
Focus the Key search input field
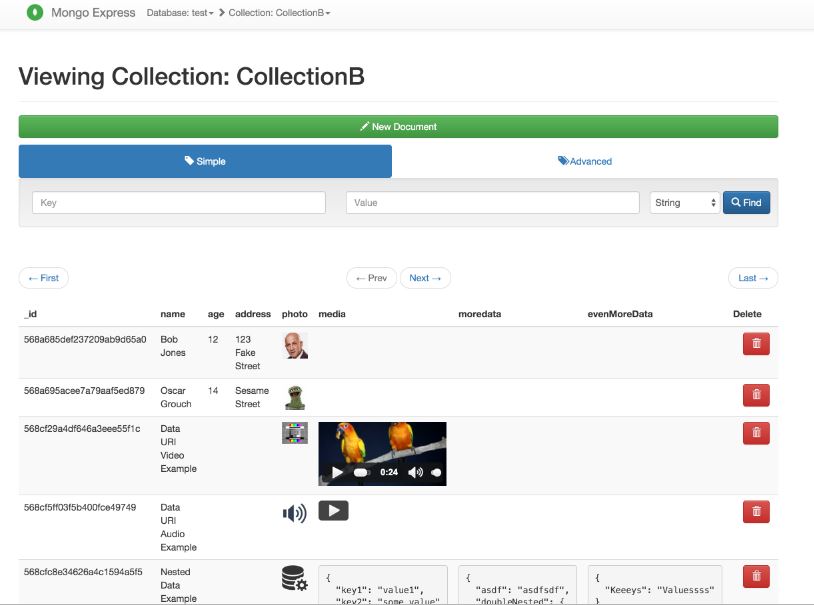pos(179,203)
